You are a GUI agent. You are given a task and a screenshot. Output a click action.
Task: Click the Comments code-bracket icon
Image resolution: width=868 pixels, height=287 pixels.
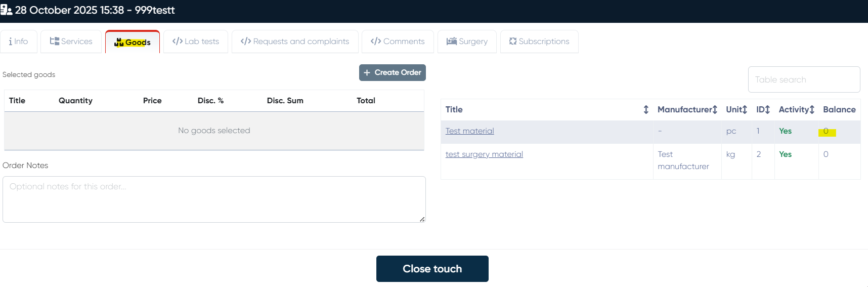point(376,41)
